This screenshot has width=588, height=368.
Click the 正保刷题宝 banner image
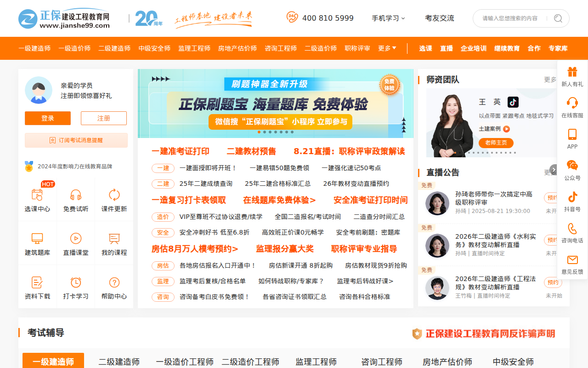point(276,103)
